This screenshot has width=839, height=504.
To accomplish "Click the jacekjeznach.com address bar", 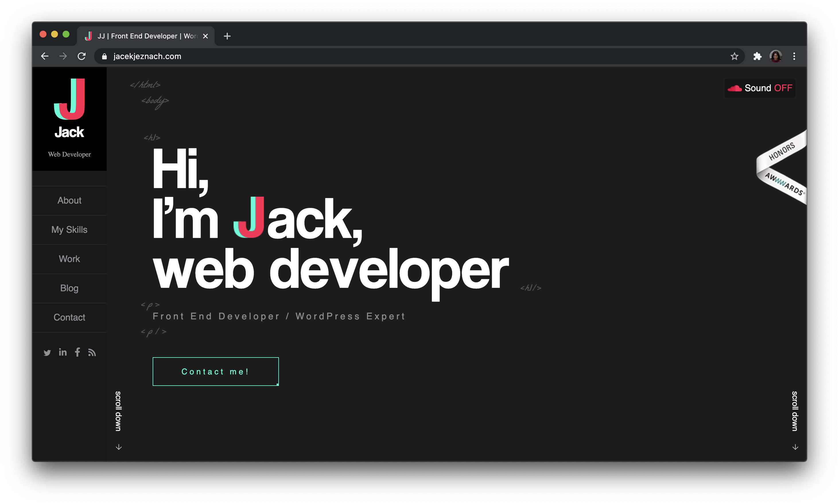I will pos(419,56).
